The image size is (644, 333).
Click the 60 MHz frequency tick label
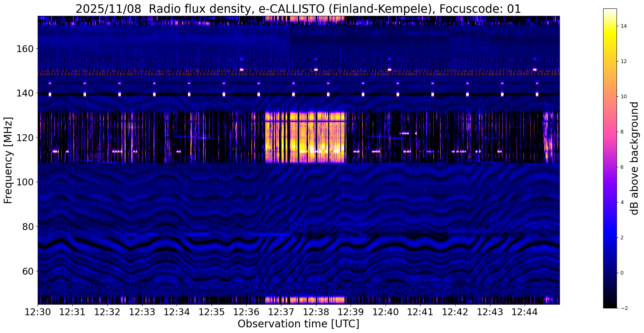28,271
